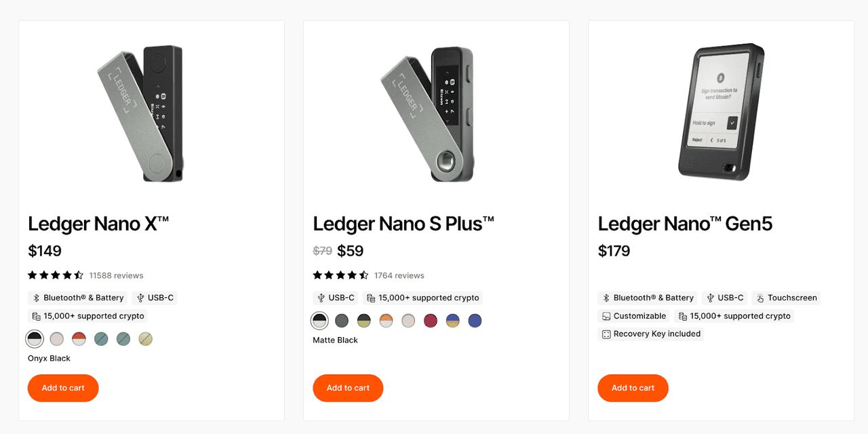The image size is (868, 434).
Task: Select the beige swatch for Nano X
Action: [57, 338]
